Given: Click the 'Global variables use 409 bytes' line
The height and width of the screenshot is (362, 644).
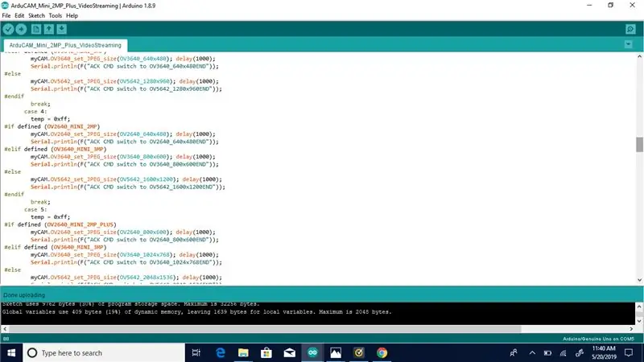Looking at the screenshot, I should pos(196,312).
